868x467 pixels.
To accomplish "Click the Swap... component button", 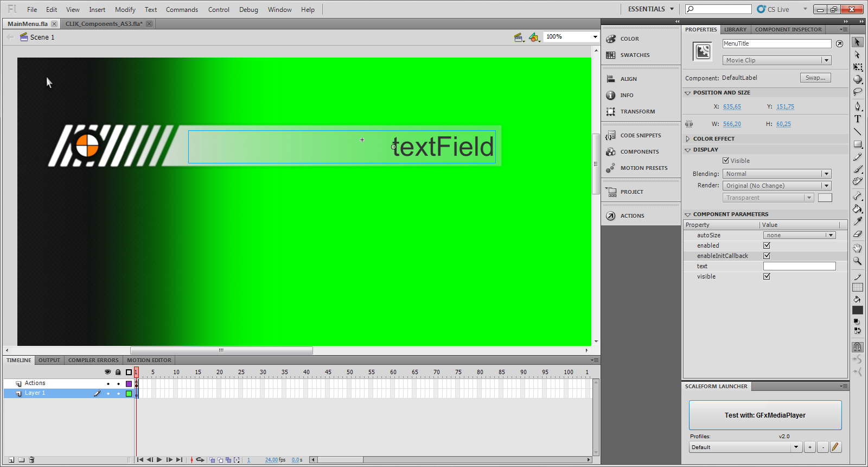I will (815, 78).
